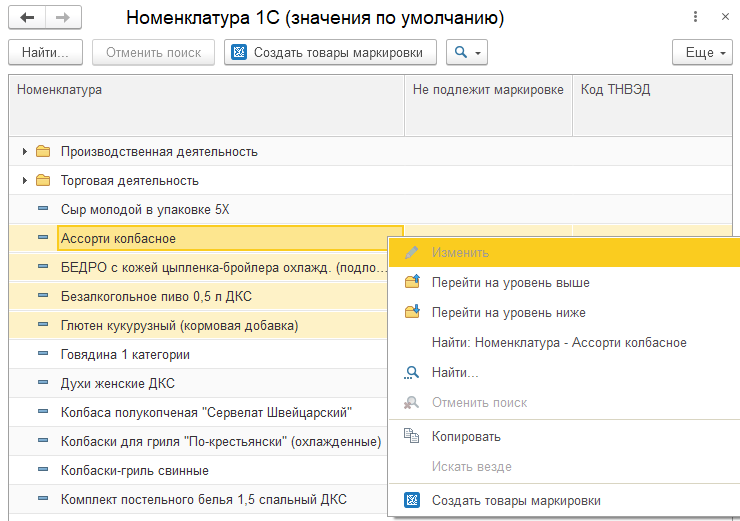Click the magnifier search icon in toolbar
The height and width of the screenshot is (521, 740).
(461, 52)
